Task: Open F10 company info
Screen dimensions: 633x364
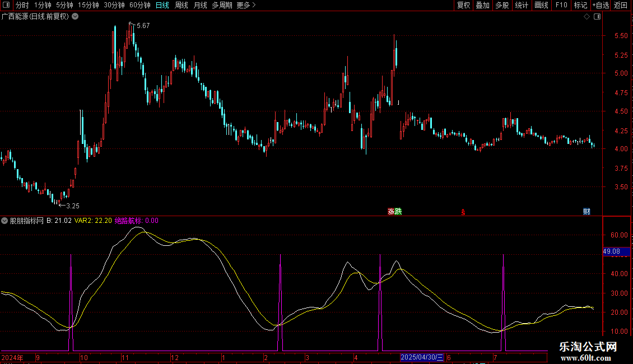Action: point(561,6)
